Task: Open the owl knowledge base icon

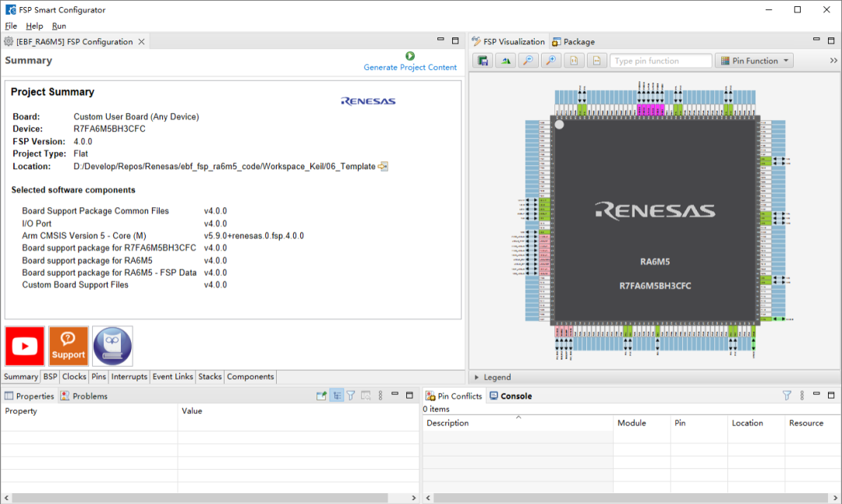Action: click(112, 346)
